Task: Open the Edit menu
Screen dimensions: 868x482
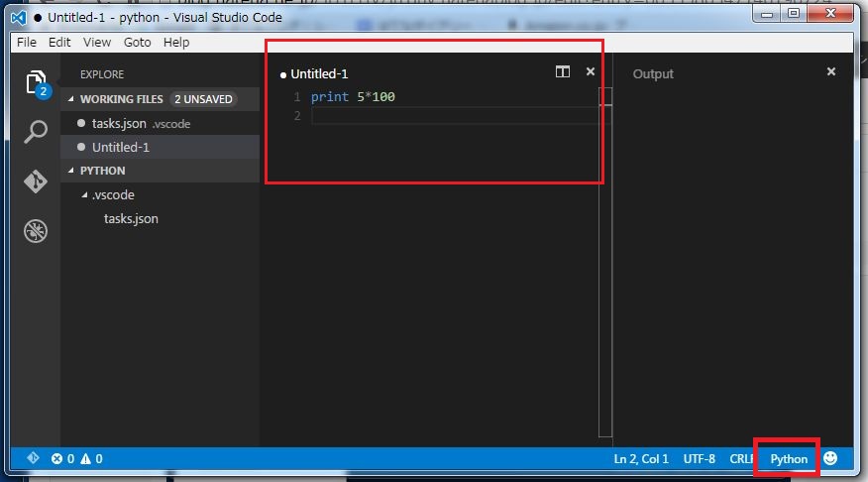Action: click(59, 42)
